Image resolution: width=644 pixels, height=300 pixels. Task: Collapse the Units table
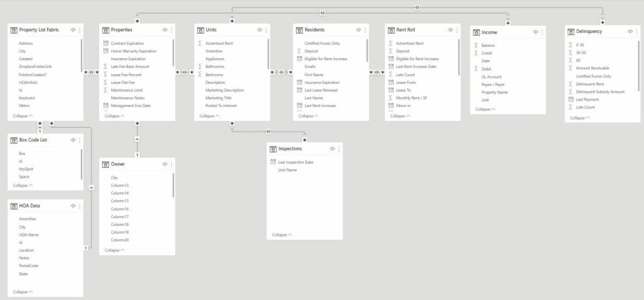pos(209,116)
